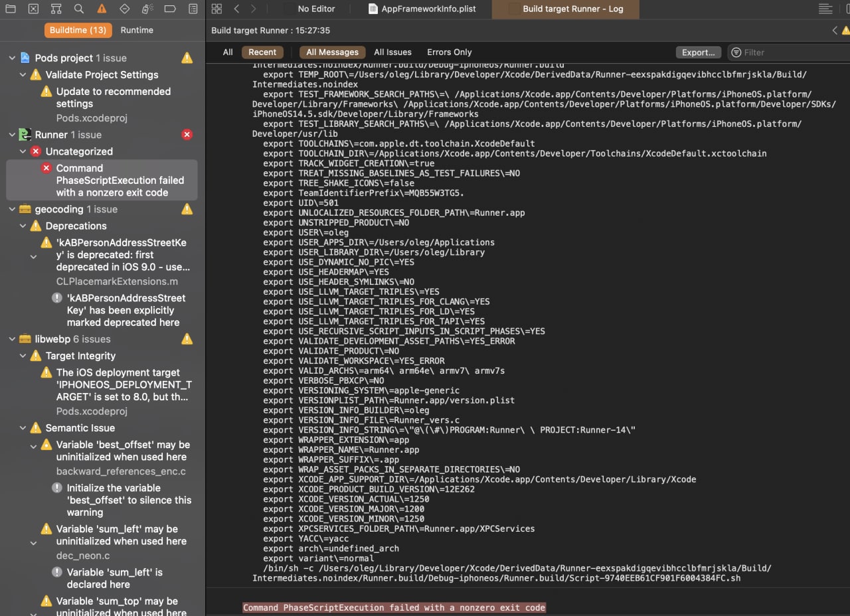Select All Messages filter

333,52
